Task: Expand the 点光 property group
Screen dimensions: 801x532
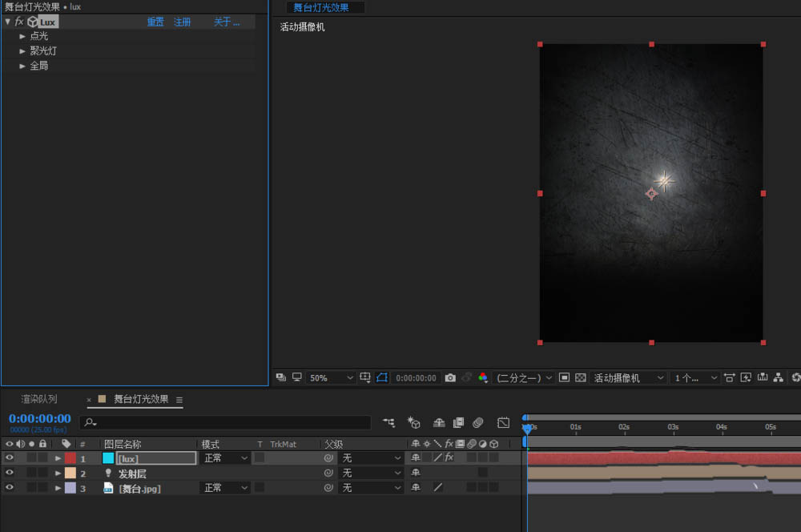Action: [x=22, y=36]
